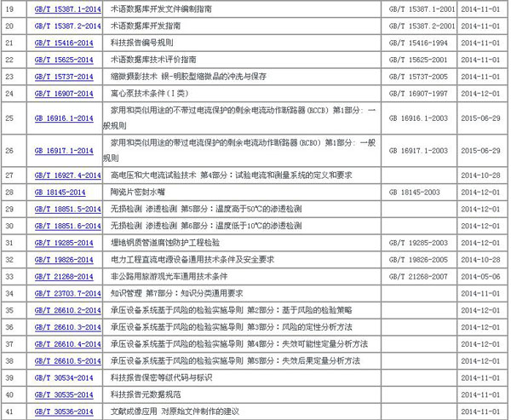Select title 科技报告元数据规范
Viewport: 511px width, 420px height.
[146, 395]
